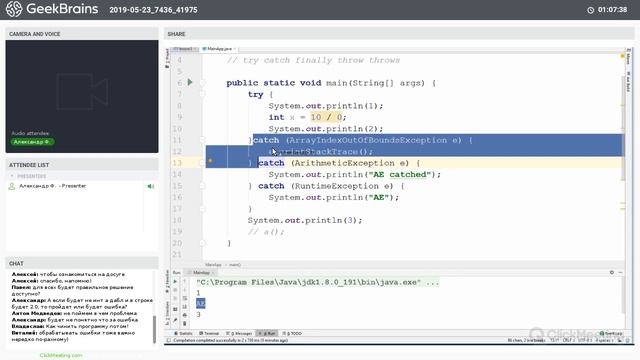Open the 4 spaces indent dropdown in status bar

point(604,340)
